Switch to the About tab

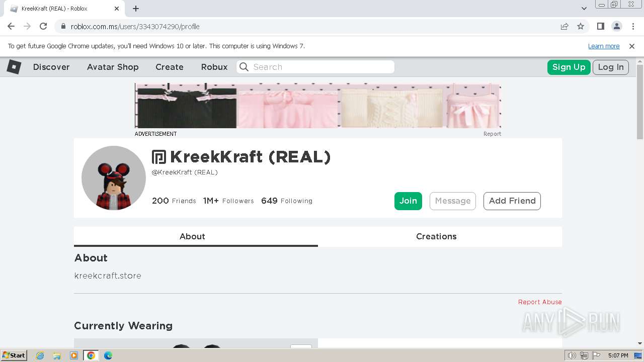click(x=196, y=236)
